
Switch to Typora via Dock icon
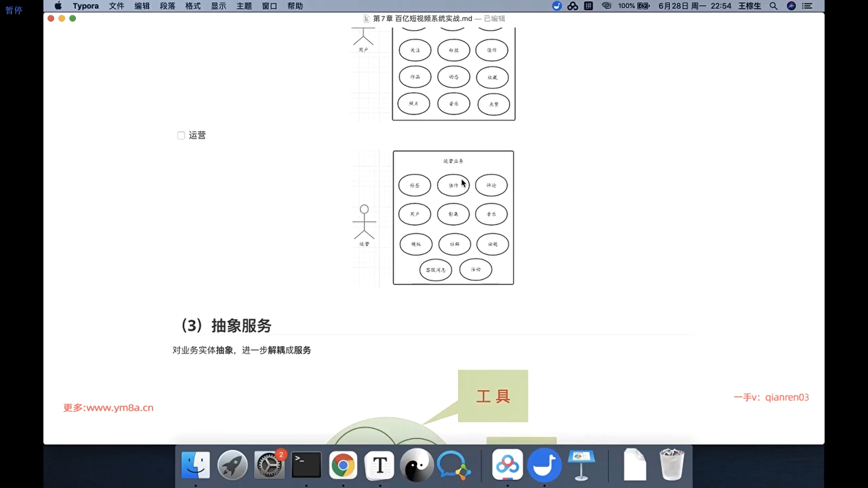pyautogui.click(x=380, y=465)
